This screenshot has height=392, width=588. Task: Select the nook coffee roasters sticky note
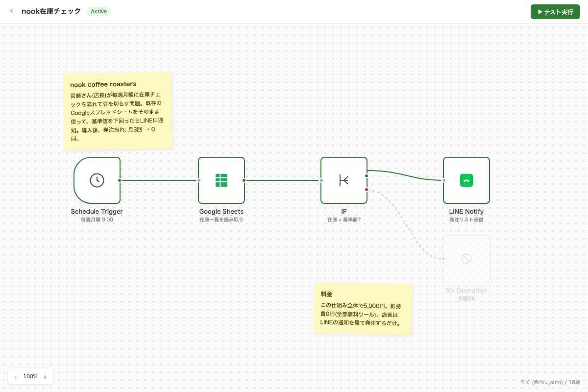click(x=118, y=111)
